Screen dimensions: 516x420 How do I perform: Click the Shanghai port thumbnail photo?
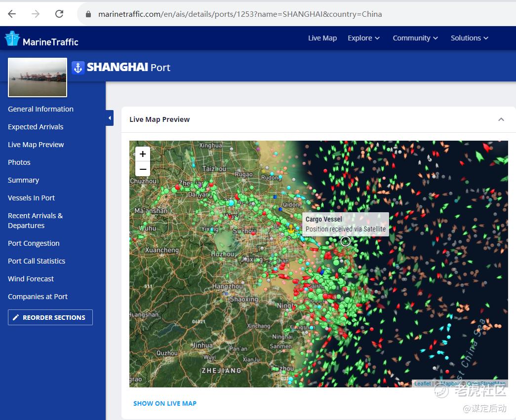pos(38,77)
